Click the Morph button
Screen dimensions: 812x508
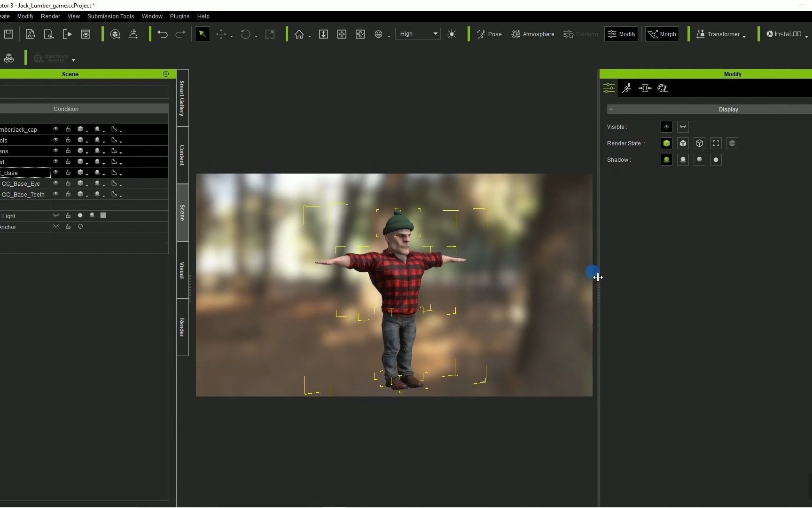[x=662, y=34]
